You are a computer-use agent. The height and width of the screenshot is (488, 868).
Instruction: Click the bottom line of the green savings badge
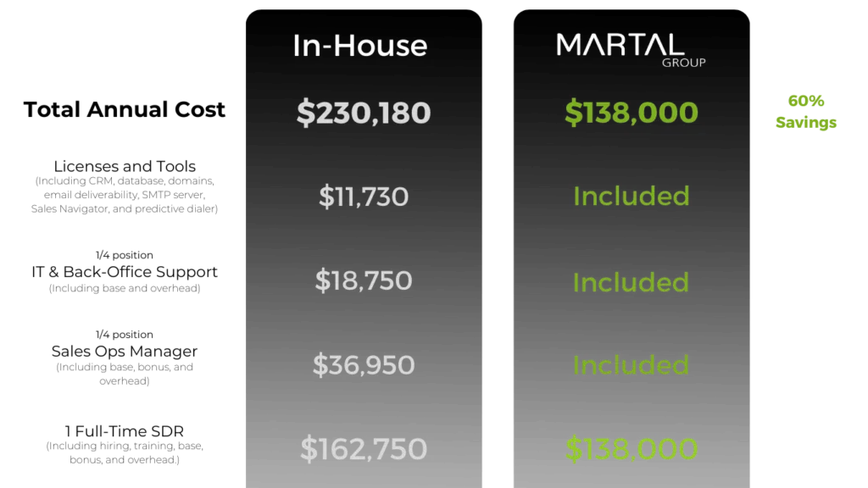tap(806, 123)
